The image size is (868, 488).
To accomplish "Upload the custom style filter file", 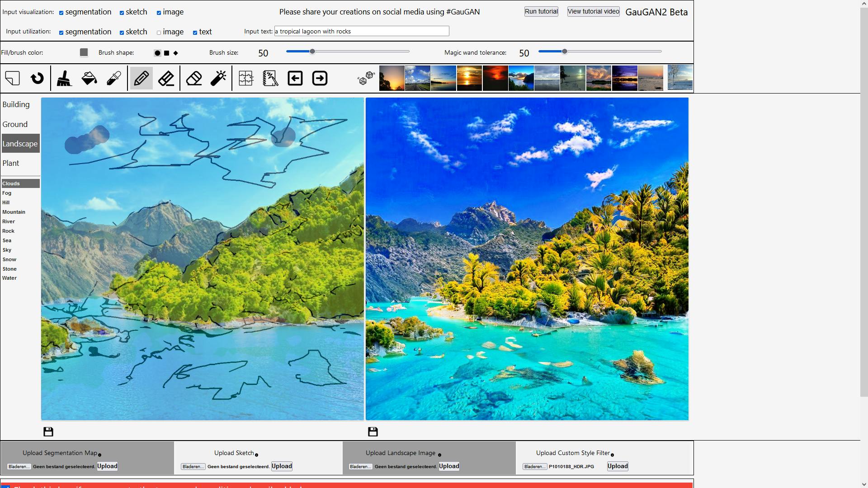I will pyautogui.click(x=617, y=466).
